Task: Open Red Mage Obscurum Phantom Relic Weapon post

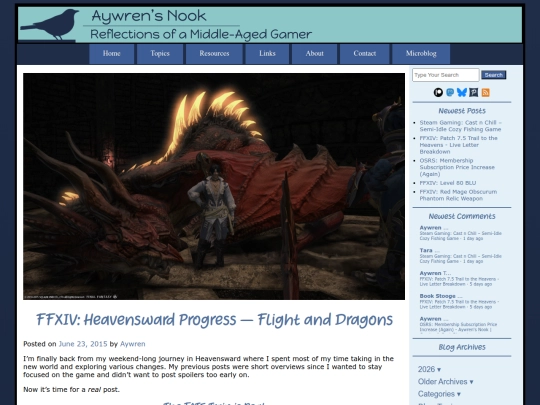Action: tap(458, 195)
